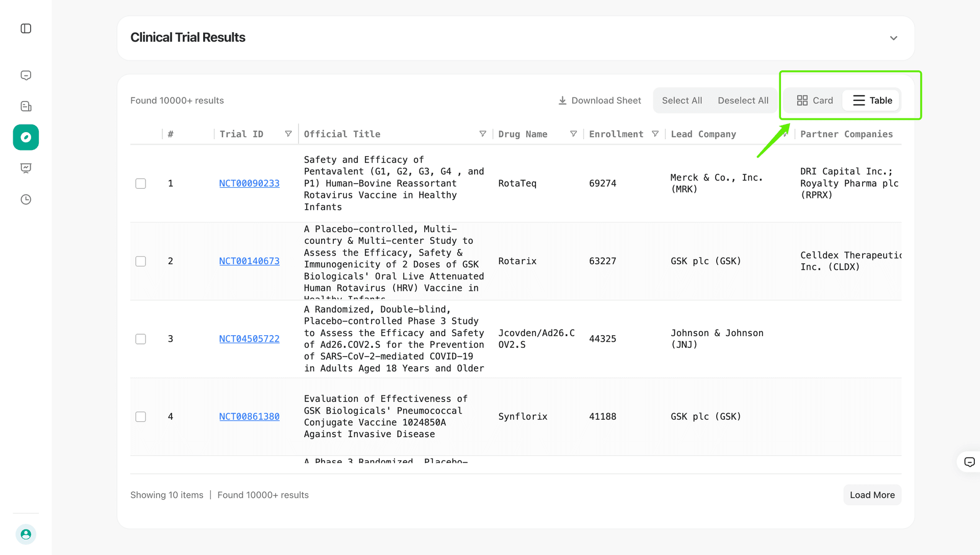Screen dimensions: 980x555
Task: Open the documents icon in the sidebar
Action: [26, 106]
